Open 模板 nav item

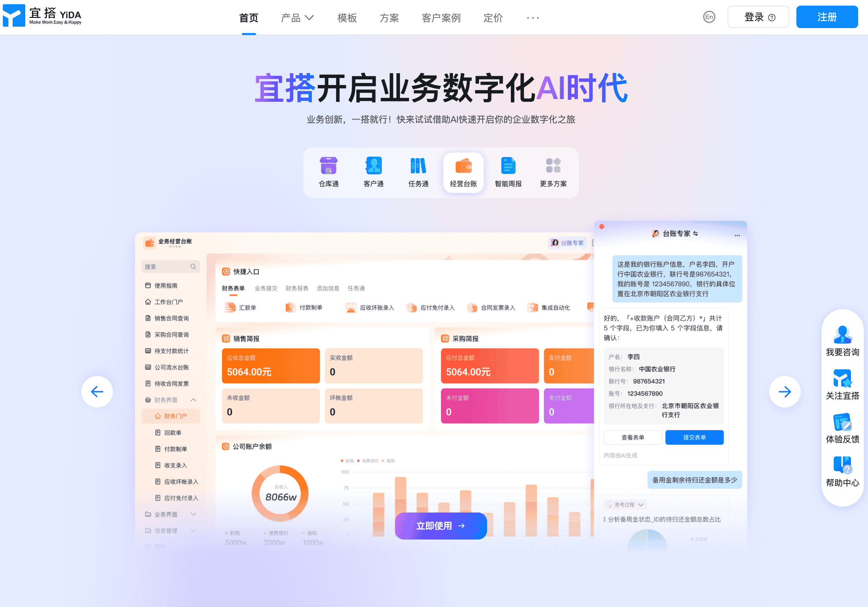tap(347, 18)
